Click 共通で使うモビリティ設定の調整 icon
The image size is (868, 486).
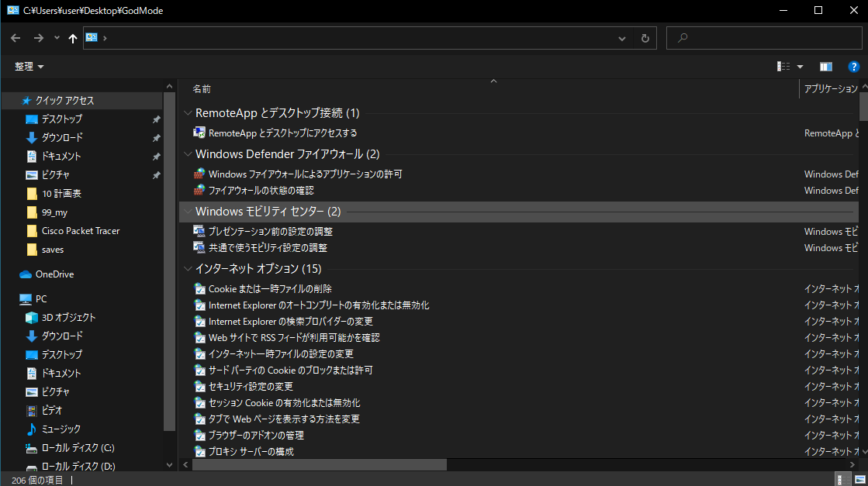[x=199, y=248]
